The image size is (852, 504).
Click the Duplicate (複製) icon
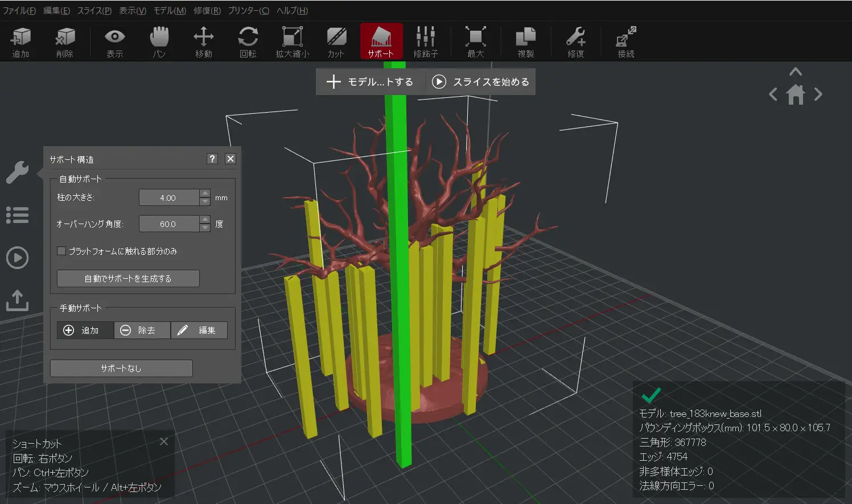[x=525, y=42]
